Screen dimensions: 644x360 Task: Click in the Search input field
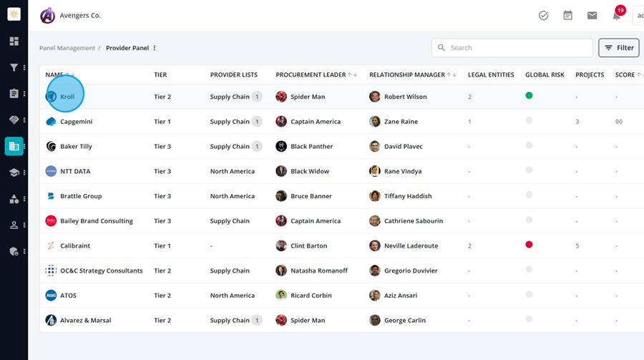[x=512, y=48]
